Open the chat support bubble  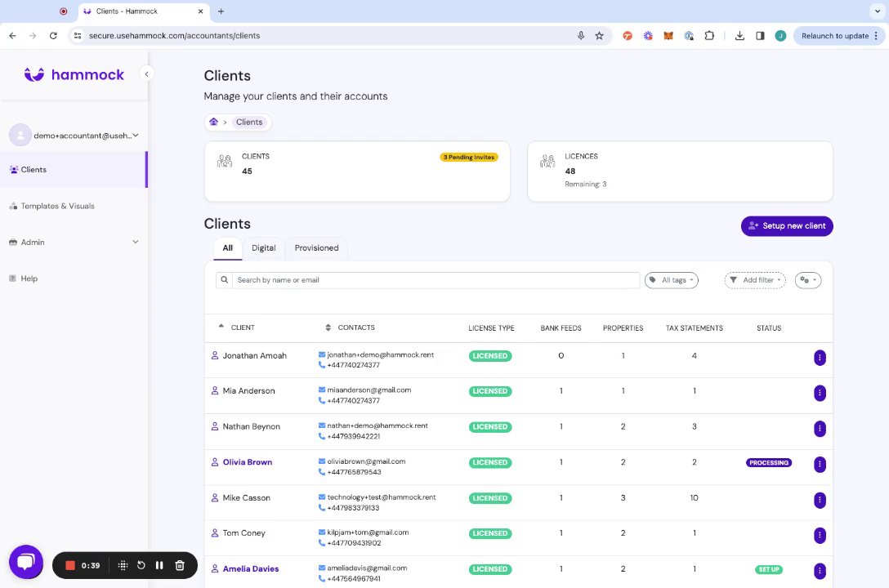point(25,562)
